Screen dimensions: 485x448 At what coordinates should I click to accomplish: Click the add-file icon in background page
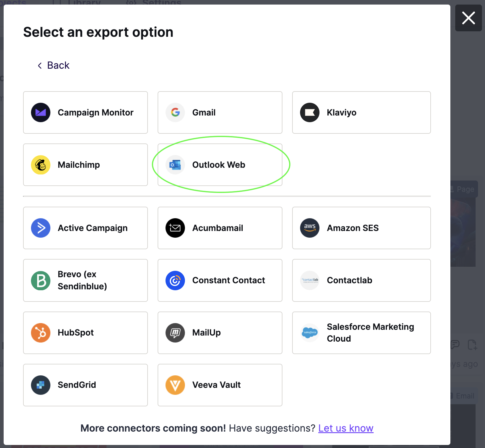click(472, 345)
